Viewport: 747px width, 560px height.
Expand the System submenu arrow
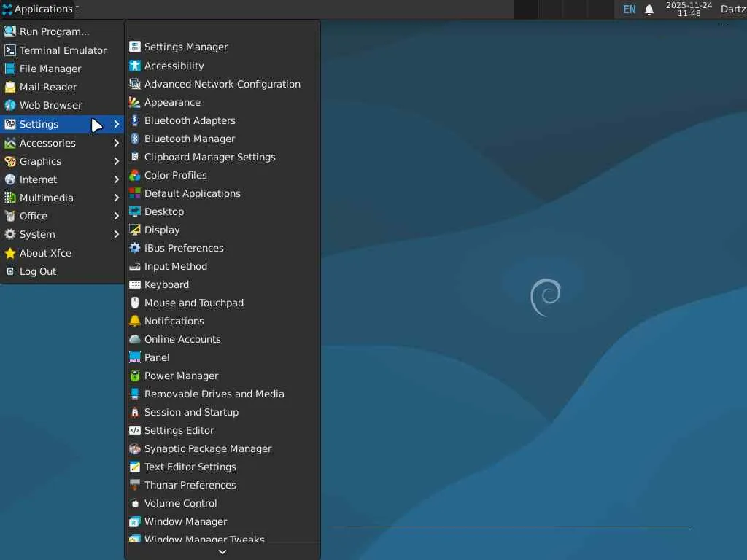(116, 234)
